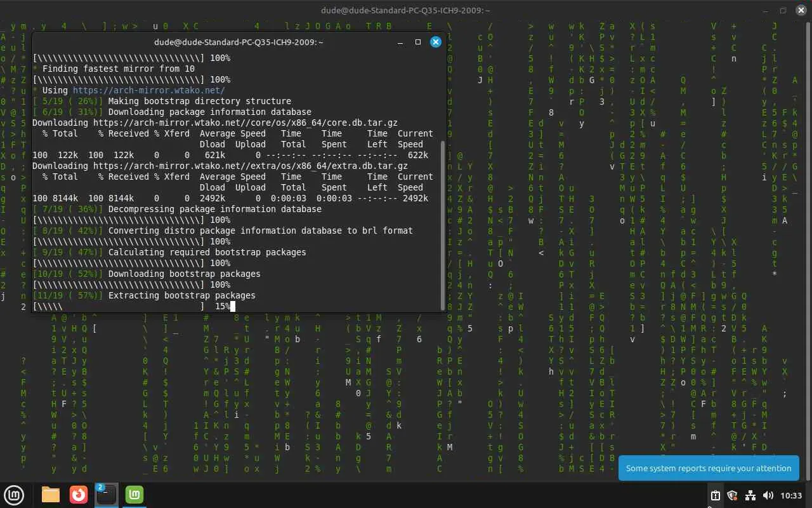Click the front terminal title bar text
This screenshot has height=508, width=812.
[x=239, y=42]
